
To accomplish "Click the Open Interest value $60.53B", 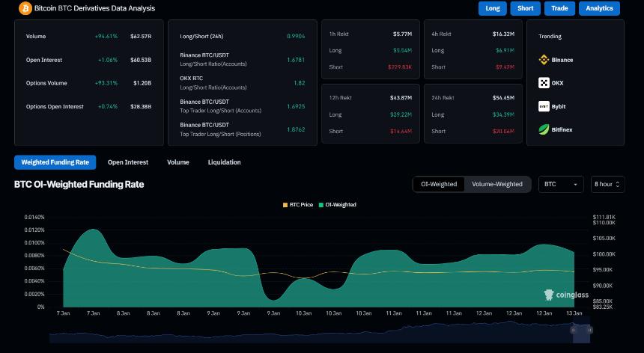I will point(141,60).
